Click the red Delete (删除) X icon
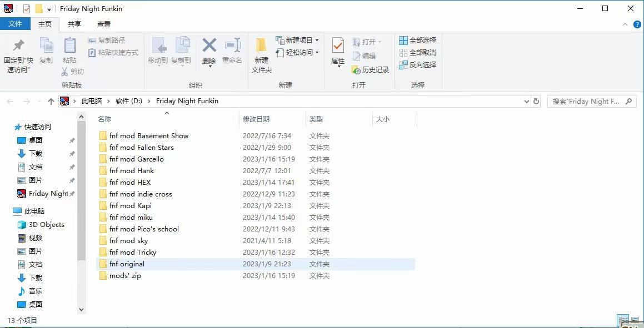This screenshot has width=644, height=328. tap(209, 45)
